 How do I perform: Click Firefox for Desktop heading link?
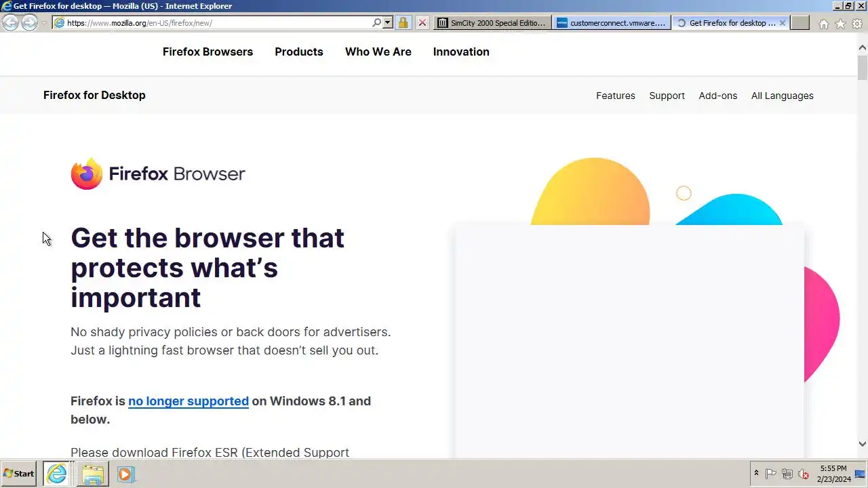(94, 95)
